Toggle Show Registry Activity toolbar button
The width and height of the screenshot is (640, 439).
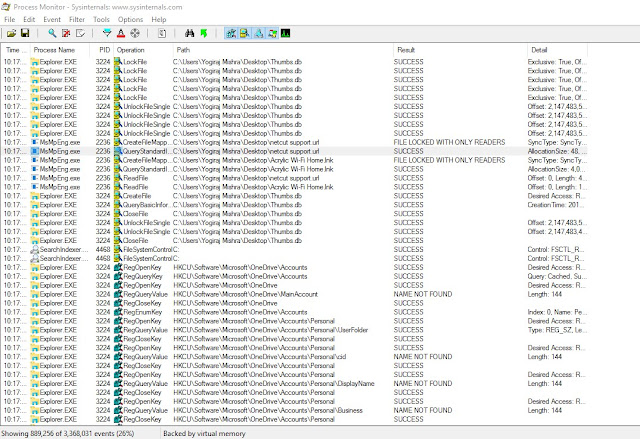click(231, 33)
